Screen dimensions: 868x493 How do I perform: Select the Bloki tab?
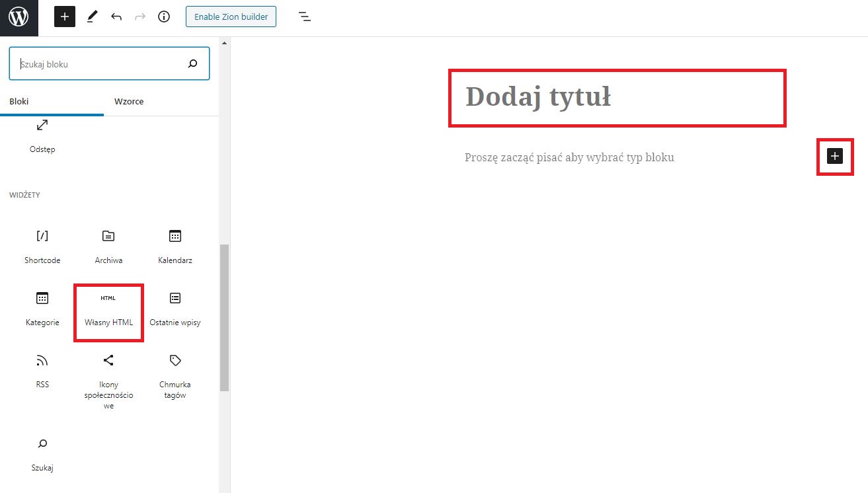pyautogui.click(x=19, y=101)
